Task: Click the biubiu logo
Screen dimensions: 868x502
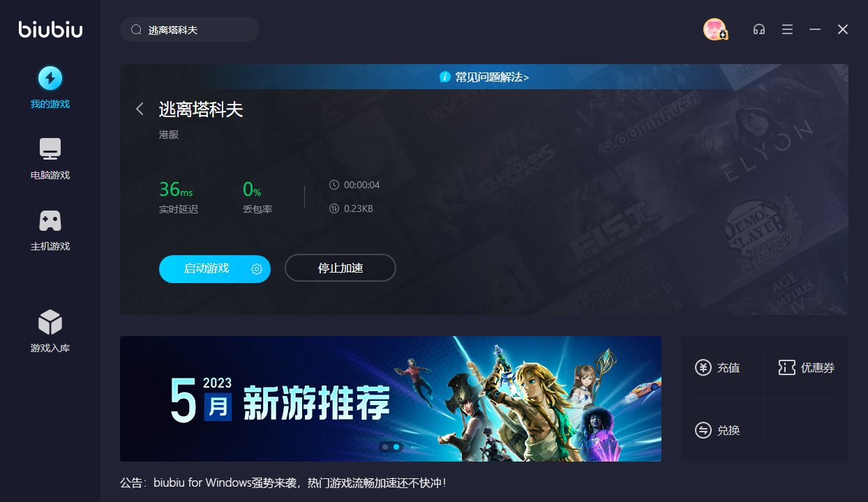Action: (50, 29)
